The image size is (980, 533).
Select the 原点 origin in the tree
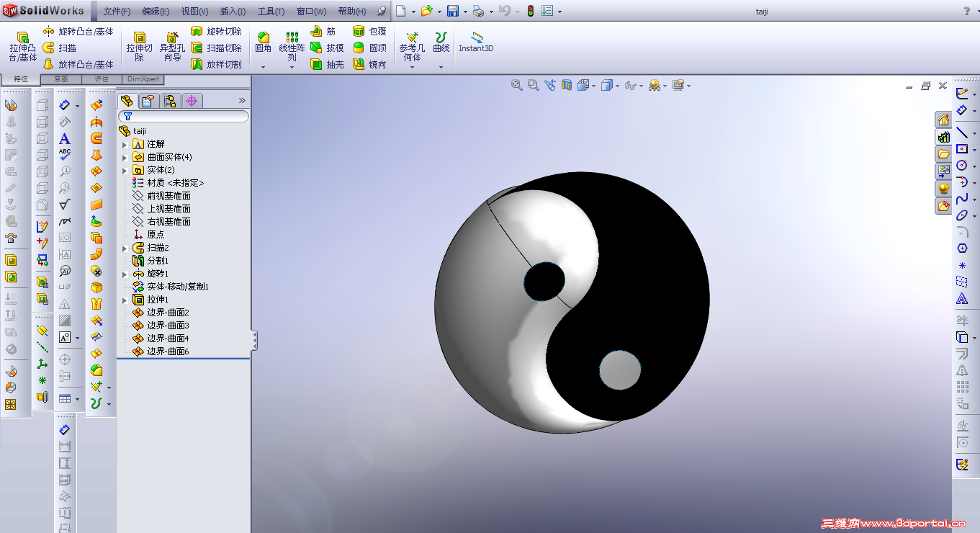148,235
